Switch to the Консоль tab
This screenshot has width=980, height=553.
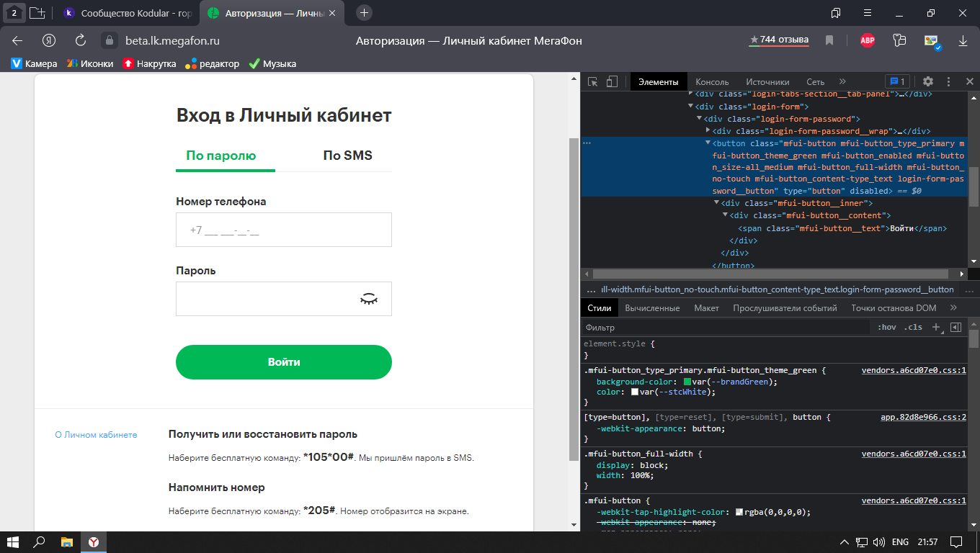[712, 82]
